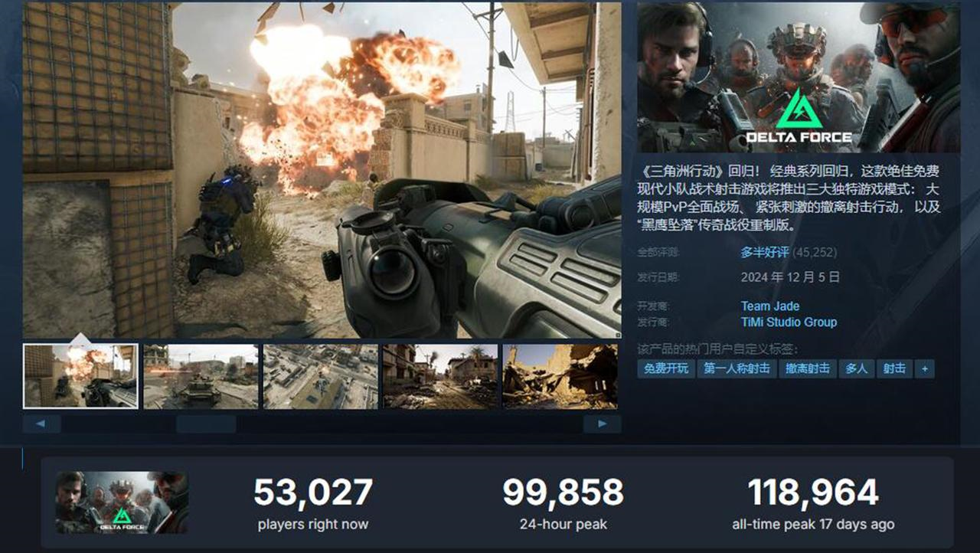
Task: Open the 免费开玩 tag
Action: pyautogui.click(x=666, y=368)
